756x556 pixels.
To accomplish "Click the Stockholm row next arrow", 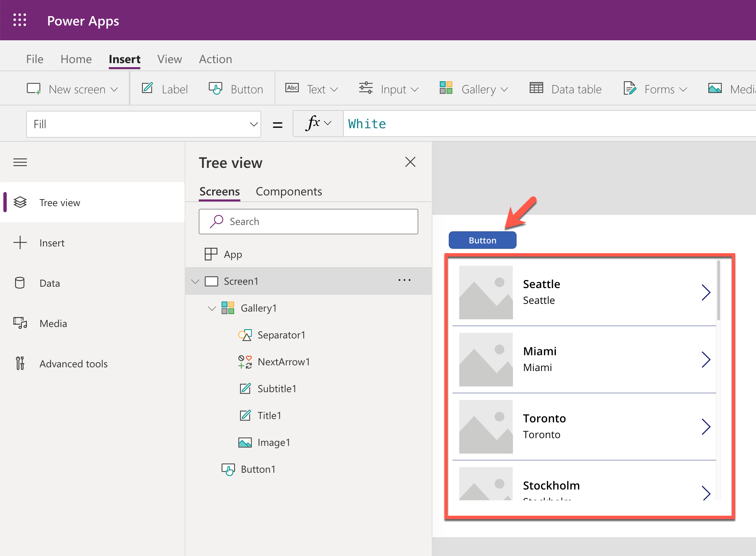I will [x=706, y=493].
